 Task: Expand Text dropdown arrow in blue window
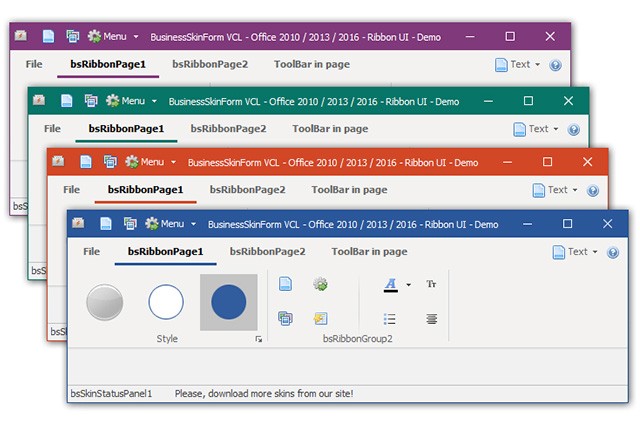(595, 252)
